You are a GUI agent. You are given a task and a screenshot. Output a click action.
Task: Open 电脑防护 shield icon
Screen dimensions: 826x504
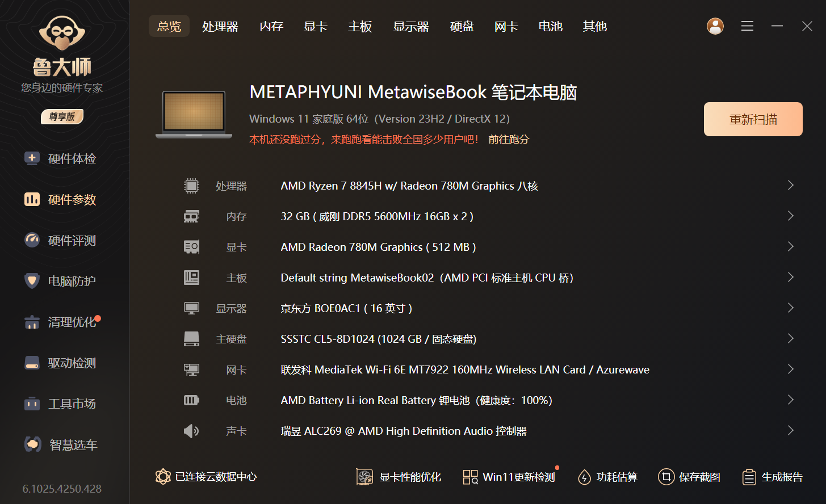tap(32, 281)
